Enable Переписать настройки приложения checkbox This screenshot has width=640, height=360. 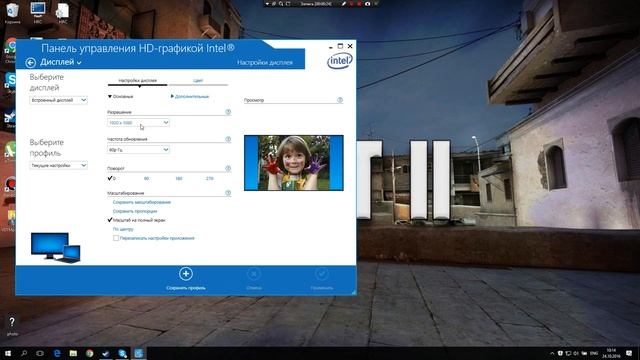116,238
